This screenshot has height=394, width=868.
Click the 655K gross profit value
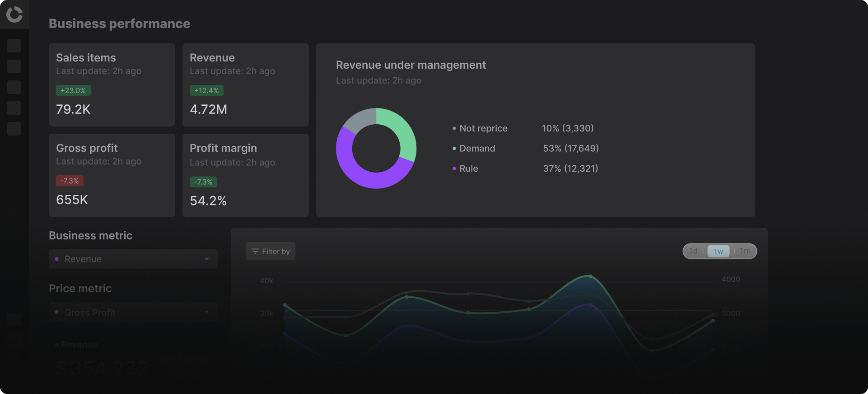(72, 200)
